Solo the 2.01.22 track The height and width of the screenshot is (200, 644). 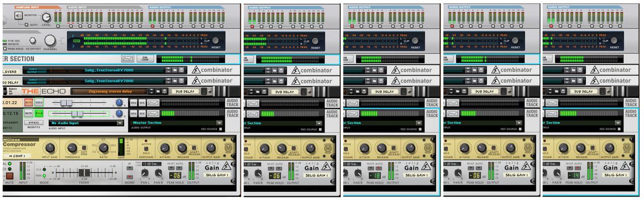(39, 103)
